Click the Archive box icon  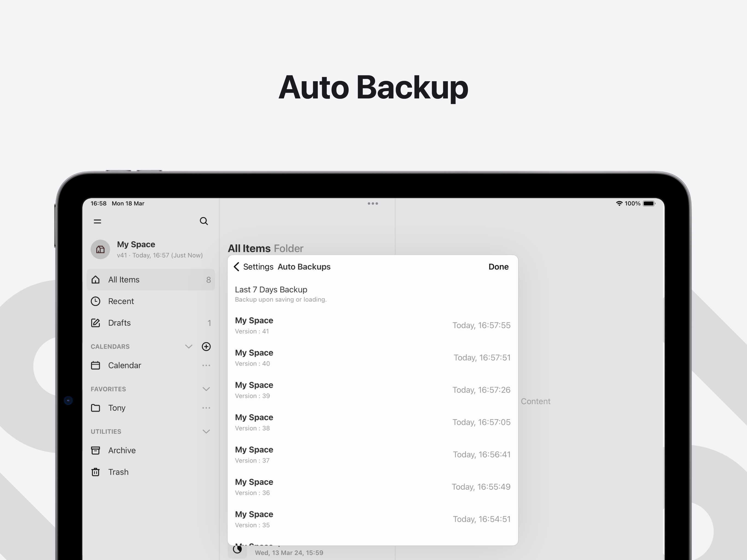(x=96, y=451)
